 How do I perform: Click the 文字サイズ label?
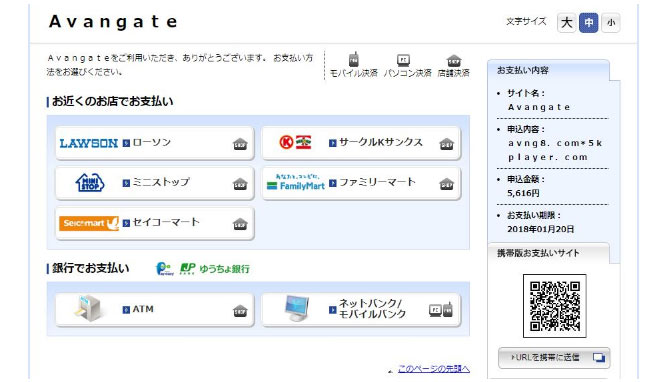pyautogui.click(x=526, y=21)
